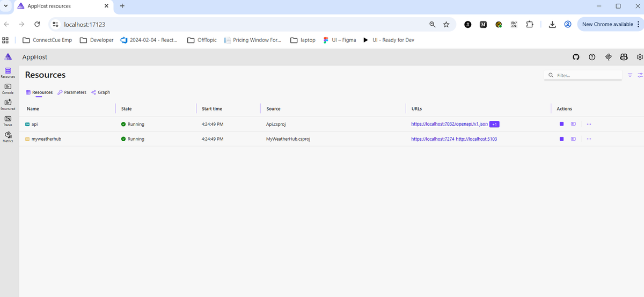The height and width of the screenshot is (297, 644).
Task: Open the GitHub Copilot icon
Action: [x=624, y=57]
